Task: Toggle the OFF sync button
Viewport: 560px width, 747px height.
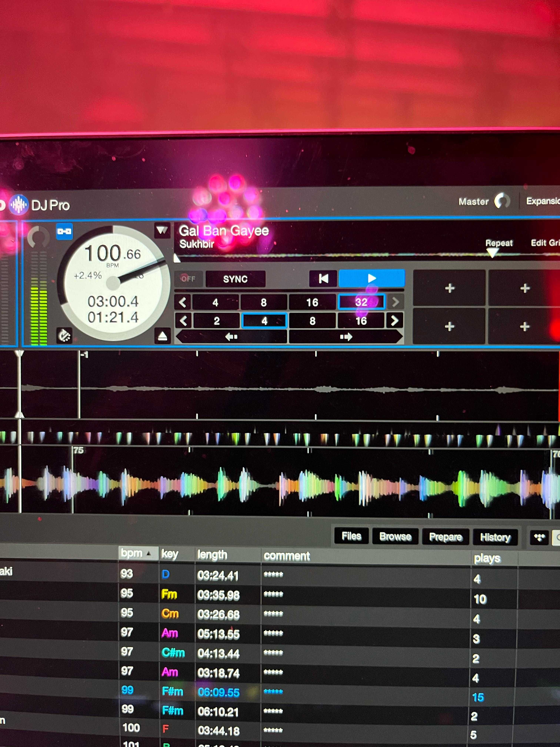Action: (x=188, y=279)
